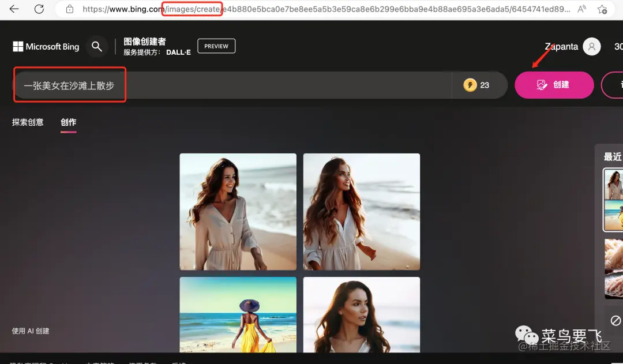
Task: Open the user profile avatar icon
Action: tap(592, 47)
